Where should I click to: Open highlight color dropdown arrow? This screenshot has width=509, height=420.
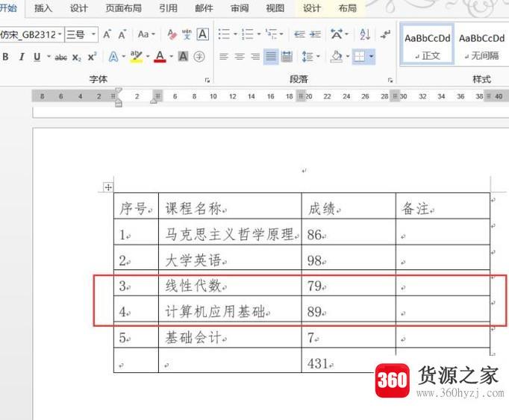tap(148, 57)
